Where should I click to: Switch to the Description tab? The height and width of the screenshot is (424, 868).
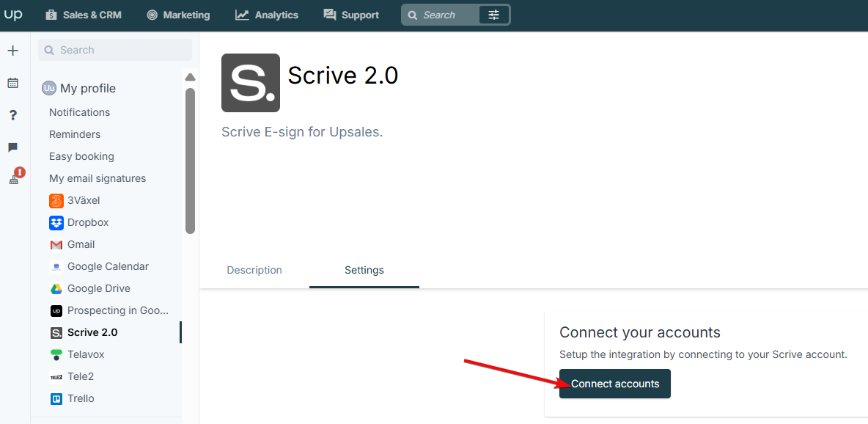click(x=254, y=270)
